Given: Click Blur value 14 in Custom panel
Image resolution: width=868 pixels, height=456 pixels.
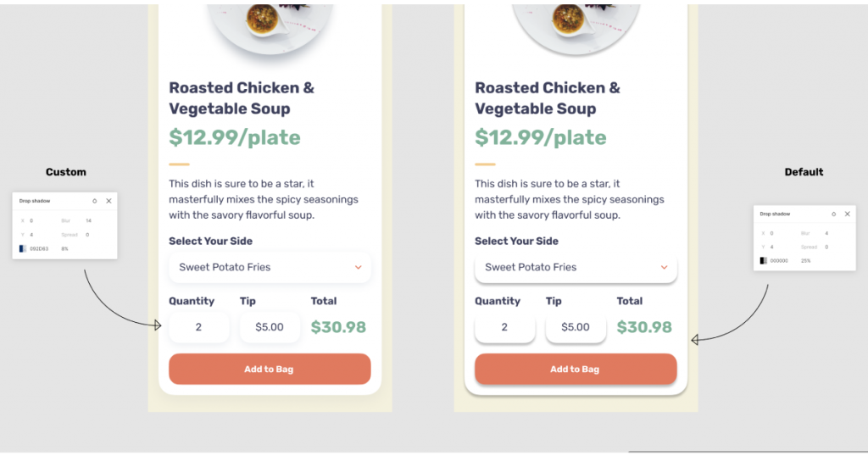Looking at the screenshot, I should coord(87,220).
